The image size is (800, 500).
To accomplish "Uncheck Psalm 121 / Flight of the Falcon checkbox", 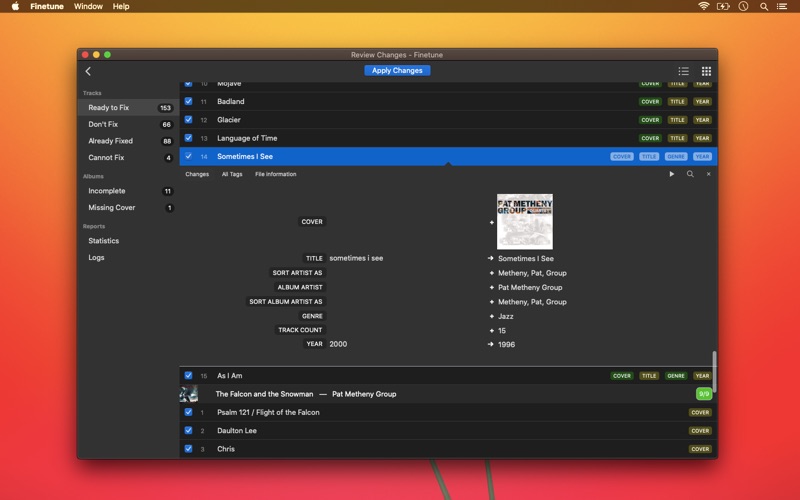I will 188,412.
